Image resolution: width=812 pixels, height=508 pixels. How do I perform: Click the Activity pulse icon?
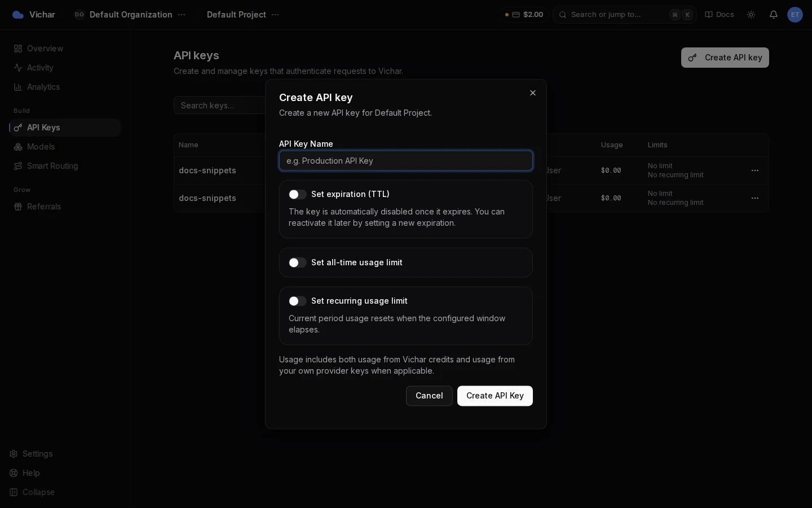click(18, 68)
